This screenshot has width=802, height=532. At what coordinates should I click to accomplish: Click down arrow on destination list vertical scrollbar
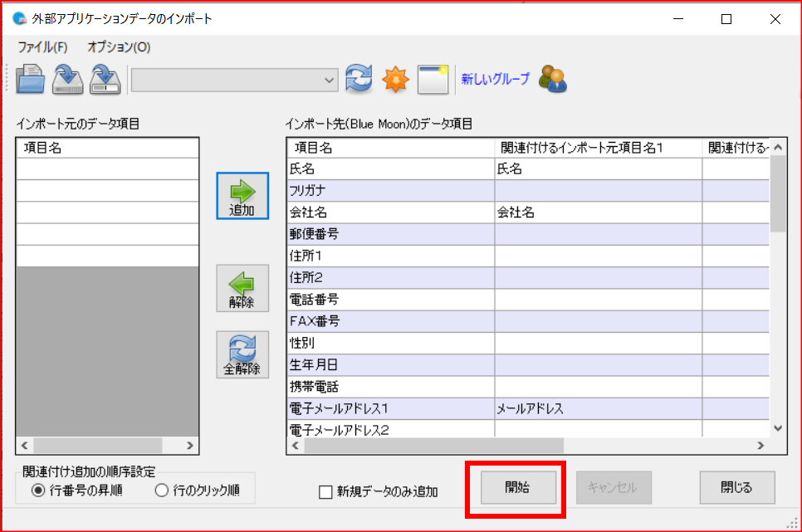point(778,428)
